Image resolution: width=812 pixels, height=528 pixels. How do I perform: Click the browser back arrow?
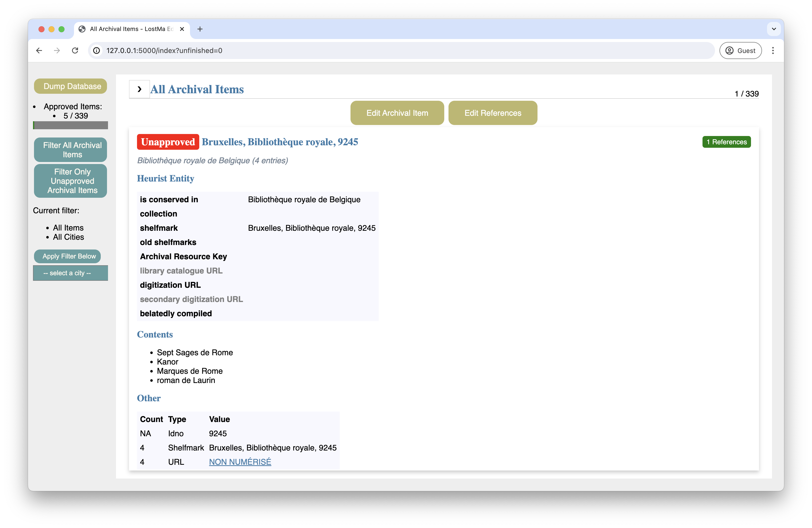click(x=39, y=50)
